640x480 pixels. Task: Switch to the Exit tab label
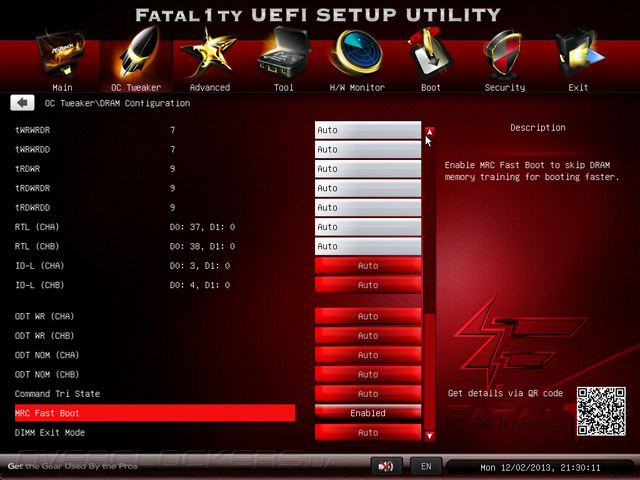click(x=578, y=87)
